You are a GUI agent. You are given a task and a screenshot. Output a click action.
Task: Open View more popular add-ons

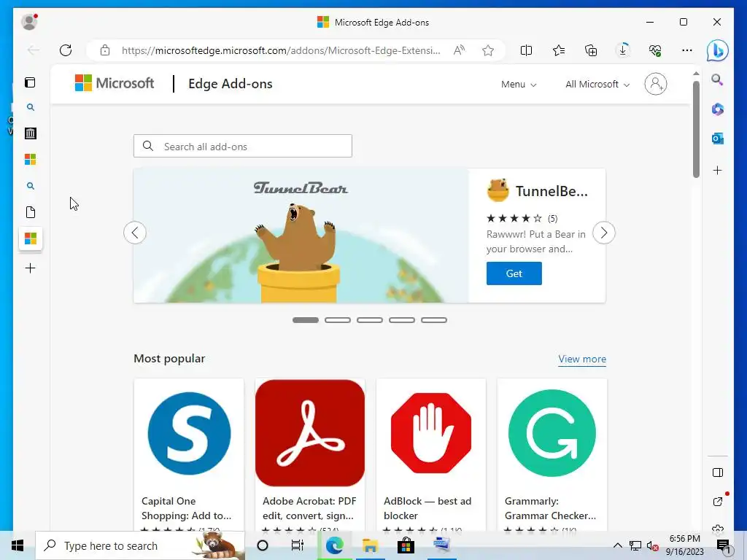[582, 359]
